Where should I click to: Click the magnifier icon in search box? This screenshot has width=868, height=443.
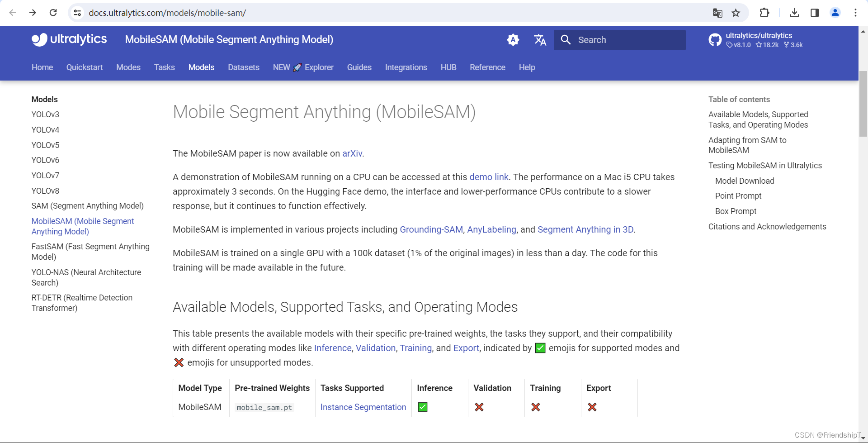point(566,40)
